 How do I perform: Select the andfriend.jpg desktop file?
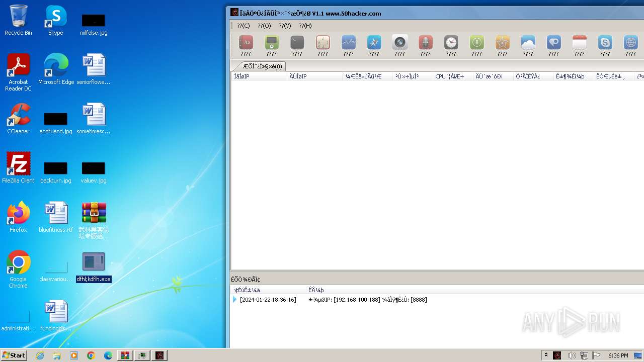[56, 123]
